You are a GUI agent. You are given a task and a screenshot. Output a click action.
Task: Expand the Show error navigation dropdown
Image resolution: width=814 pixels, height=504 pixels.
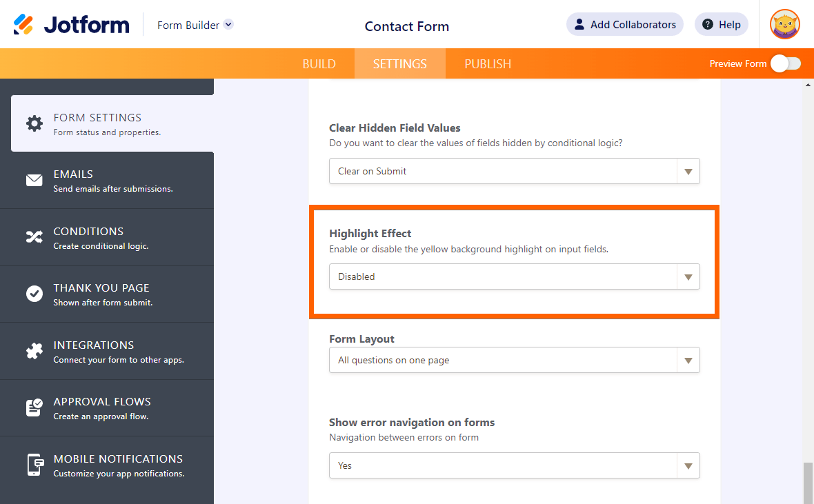514,465
